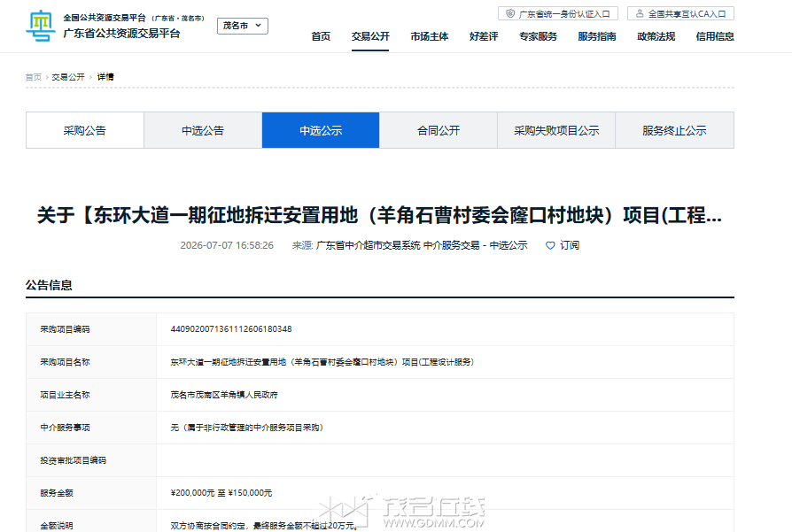Viewport: 792px width, 532px height.
Task: Open 信用信息 in the navigation bar
Action: (x=715, y=36)
